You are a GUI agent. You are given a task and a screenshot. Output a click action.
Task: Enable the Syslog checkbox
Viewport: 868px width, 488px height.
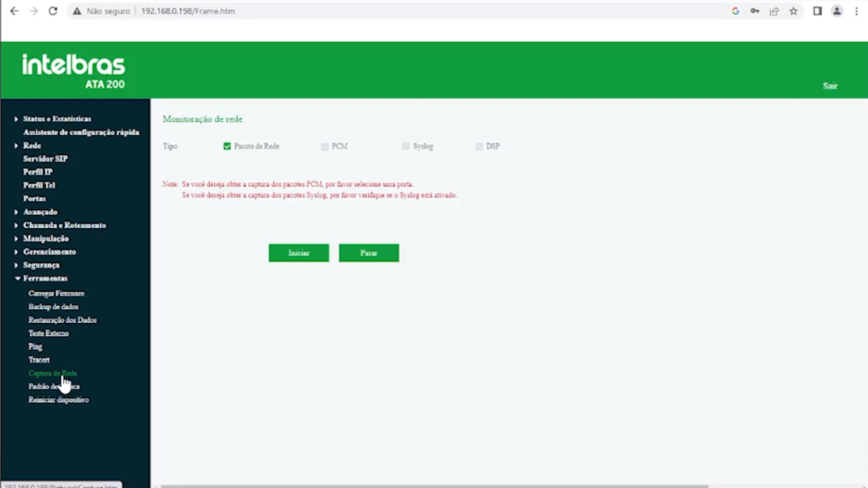[405, 146]
